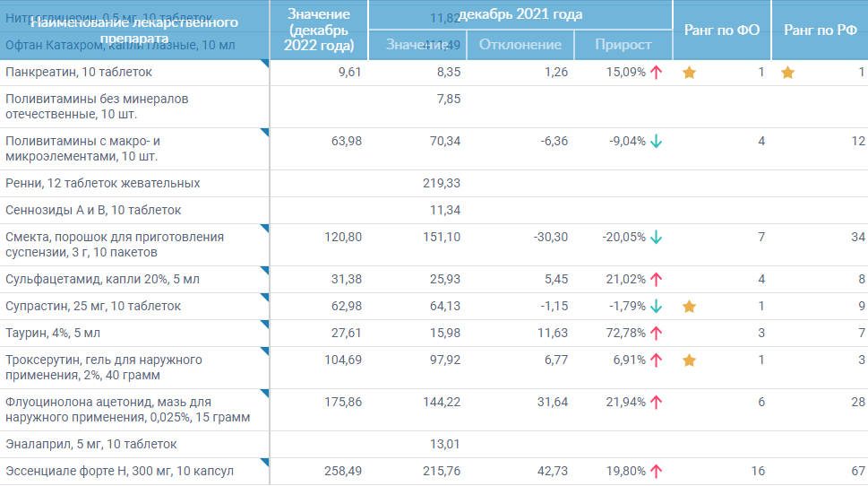This screenshot has height=486, width=868.
Task: Sort by the Отклонение column header
Action: (520, 45)
